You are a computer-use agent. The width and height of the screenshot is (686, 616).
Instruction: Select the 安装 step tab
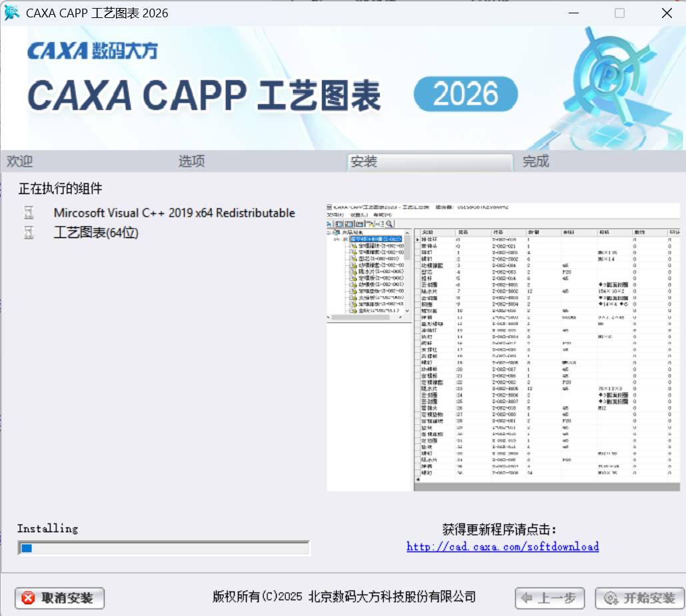click(430, 162)
